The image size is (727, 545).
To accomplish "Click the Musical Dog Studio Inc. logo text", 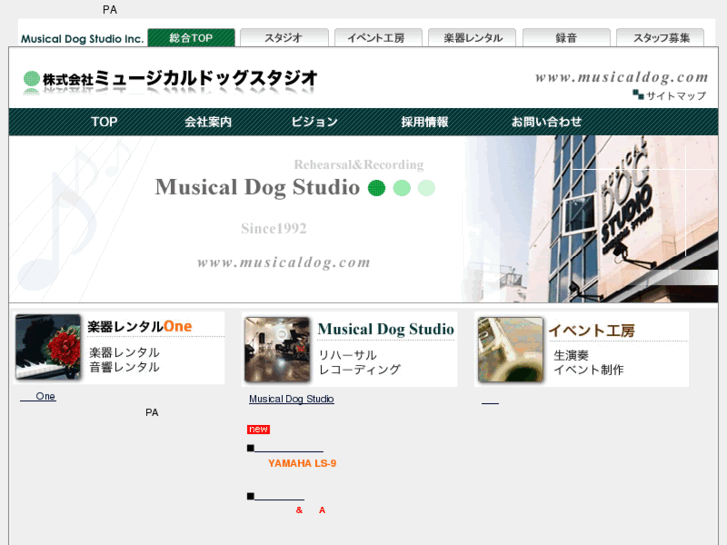I will click(x=82, y=39).
